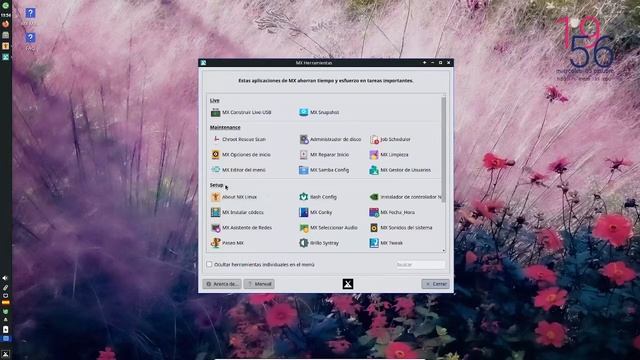Viewport: 640px width, 360px height.
Task: Launch MX Seleccionar Audio
Action: point(328,228)
